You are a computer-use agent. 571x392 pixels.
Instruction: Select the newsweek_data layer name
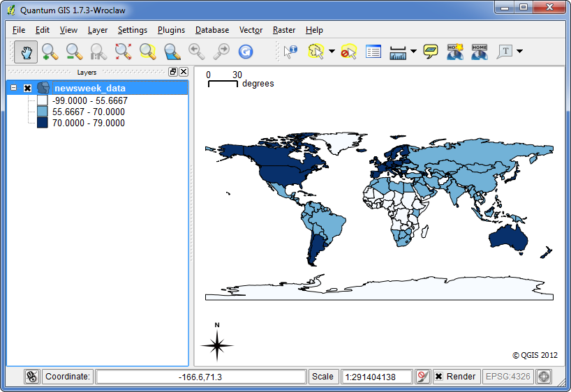(90, 88)
